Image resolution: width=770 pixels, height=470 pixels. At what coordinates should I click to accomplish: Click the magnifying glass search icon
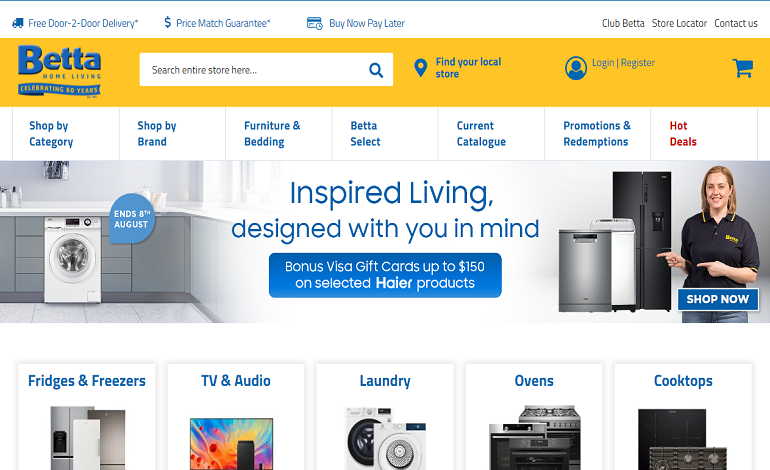click(x=376, y=70)
